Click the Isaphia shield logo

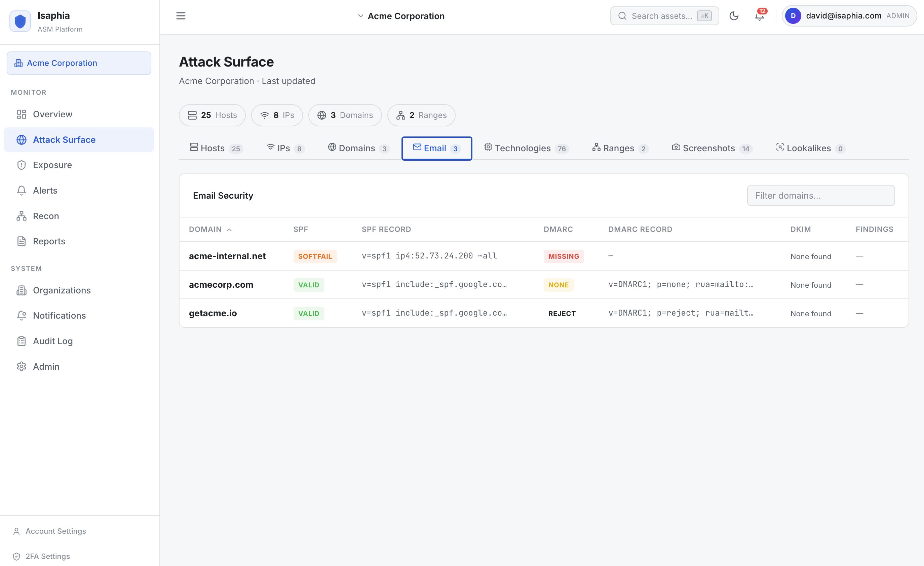point(20,22)
